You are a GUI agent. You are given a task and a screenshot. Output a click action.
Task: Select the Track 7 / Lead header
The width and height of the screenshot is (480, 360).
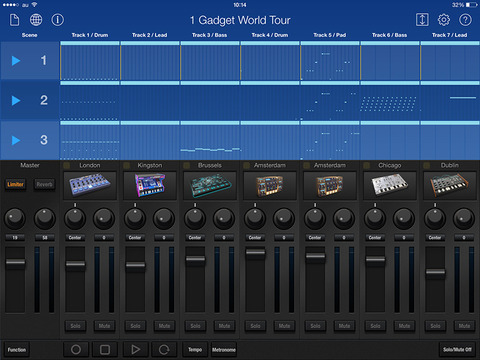coord(450,35)
